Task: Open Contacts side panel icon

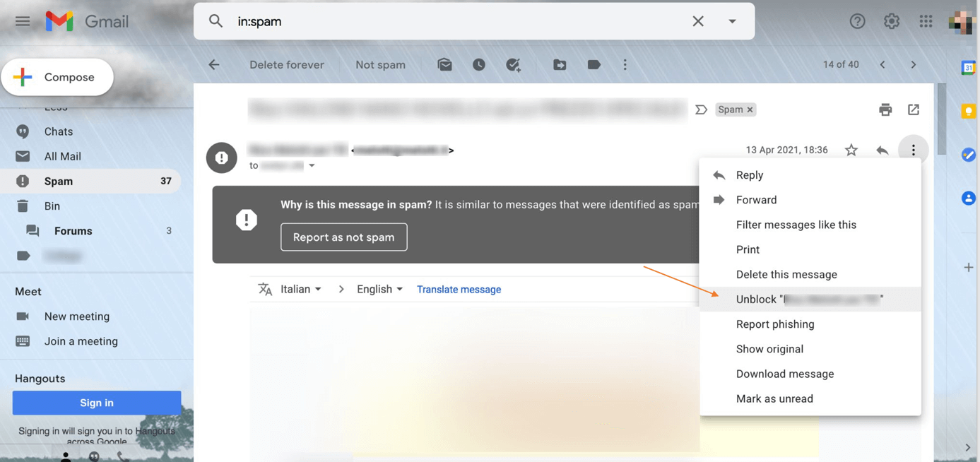Action: point(969,199)
